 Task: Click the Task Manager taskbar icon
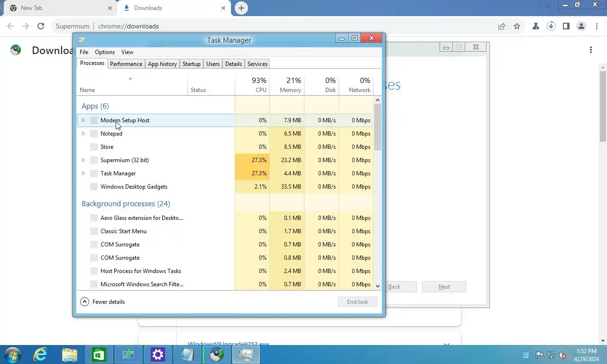[x=246, y=355]
